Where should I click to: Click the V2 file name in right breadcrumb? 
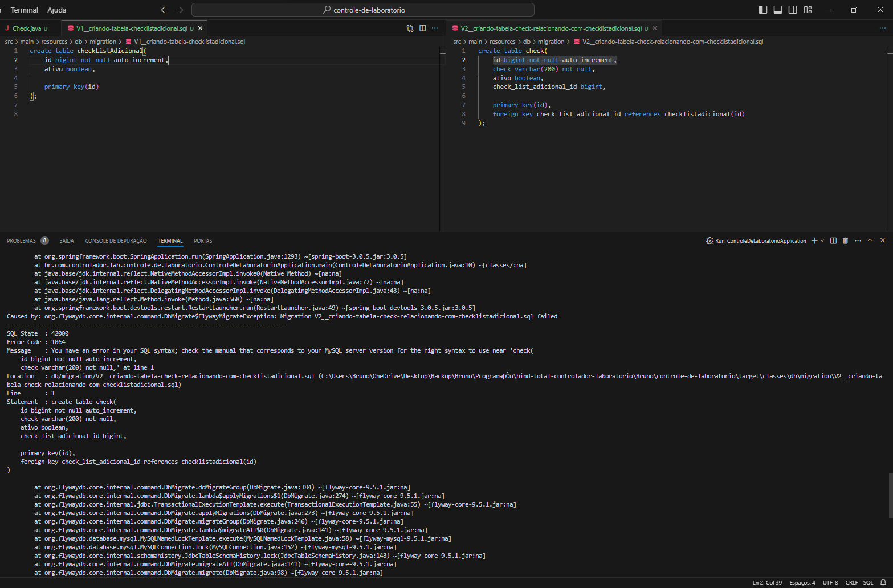click(672, 42)
